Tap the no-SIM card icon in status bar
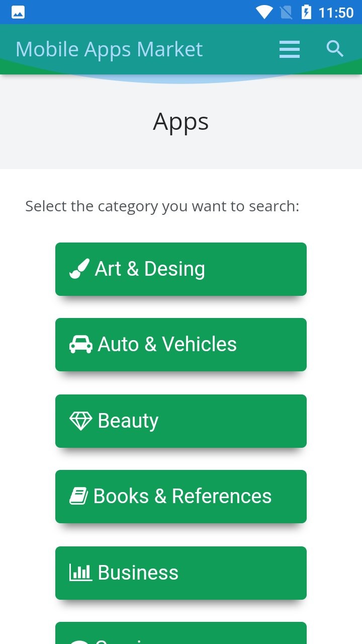Viewport: 362px width, 644px height. click(286, 12)
